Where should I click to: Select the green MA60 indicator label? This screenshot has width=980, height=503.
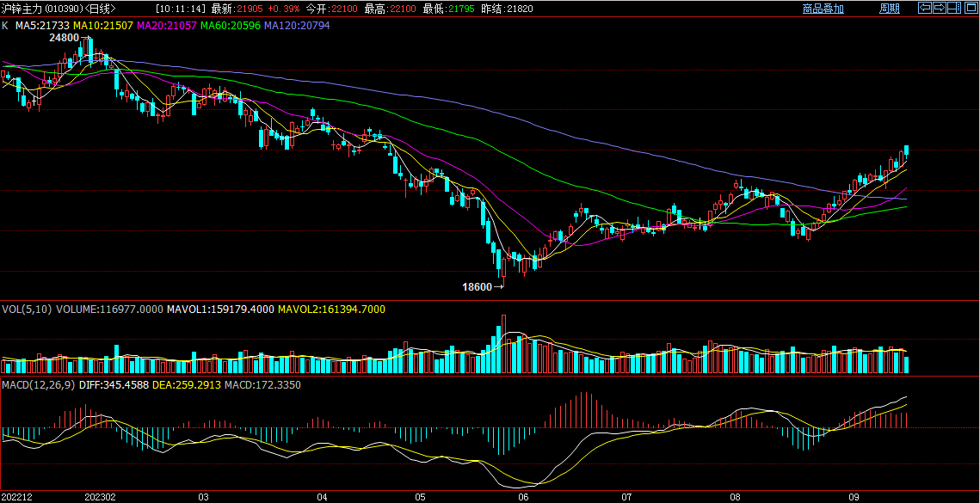pyautogui.click(x=231, y=26)
